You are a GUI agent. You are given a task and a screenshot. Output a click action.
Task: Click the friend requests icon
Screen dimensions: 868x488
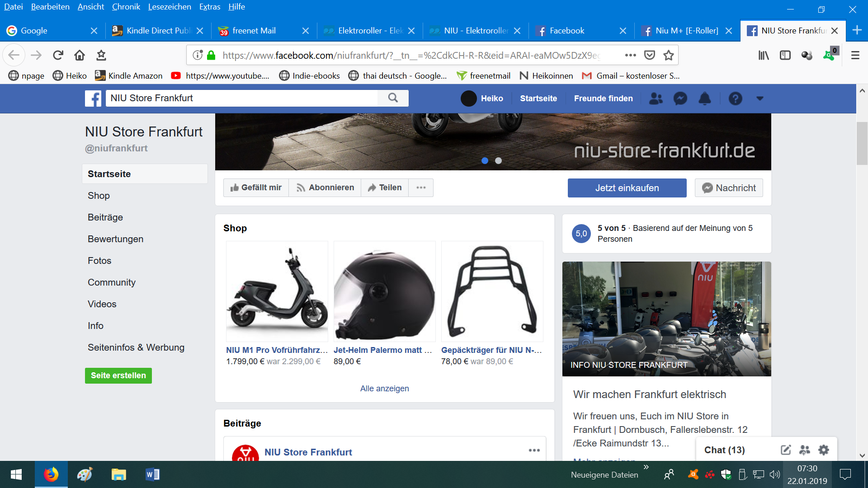click(656, 99)
